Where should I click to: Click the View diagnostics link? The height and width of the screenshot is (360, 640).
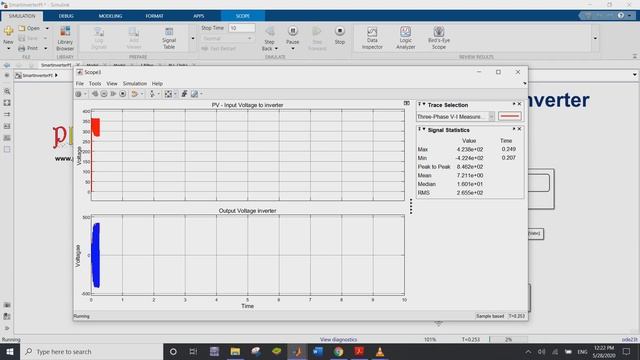[338, 339]
